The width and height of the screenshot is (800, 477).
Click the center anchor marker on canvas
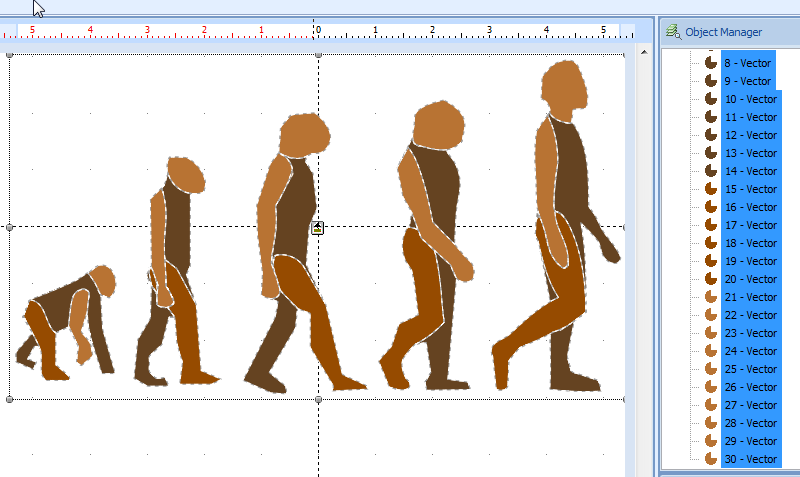[x=318, y=228]
